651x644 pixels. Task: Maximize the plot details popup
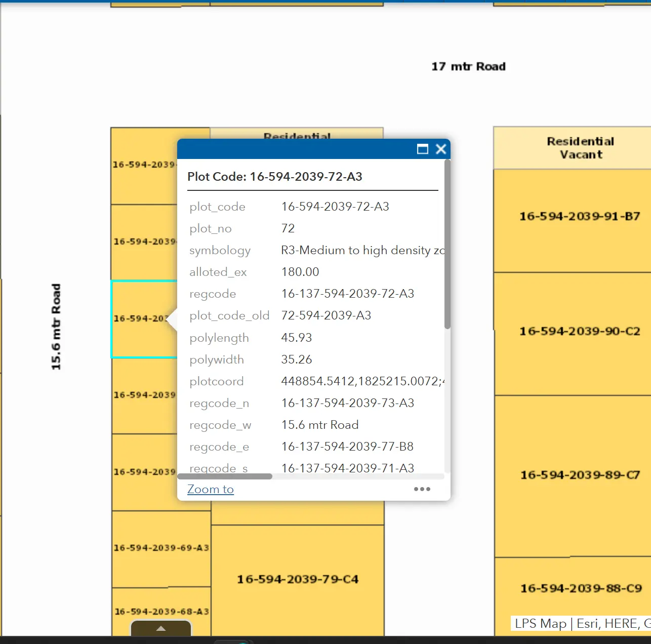(x=422, y=149)
